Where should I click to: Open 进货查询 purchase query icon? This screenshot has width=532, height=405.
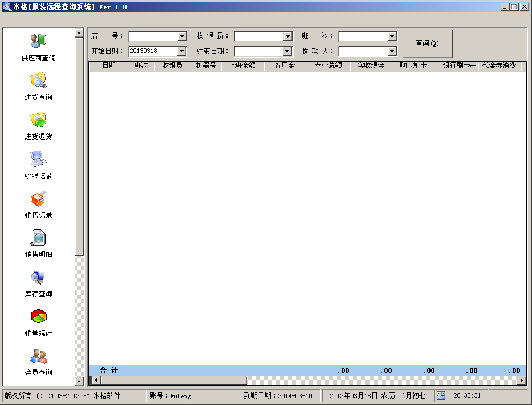point(38,80)
